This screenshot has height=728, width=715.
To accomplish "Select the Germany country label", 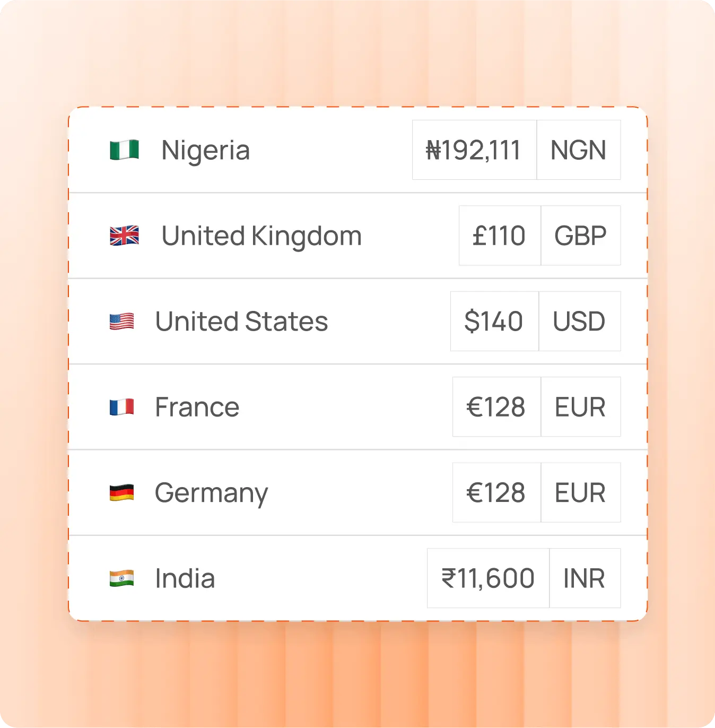I will tap(211, 493).
